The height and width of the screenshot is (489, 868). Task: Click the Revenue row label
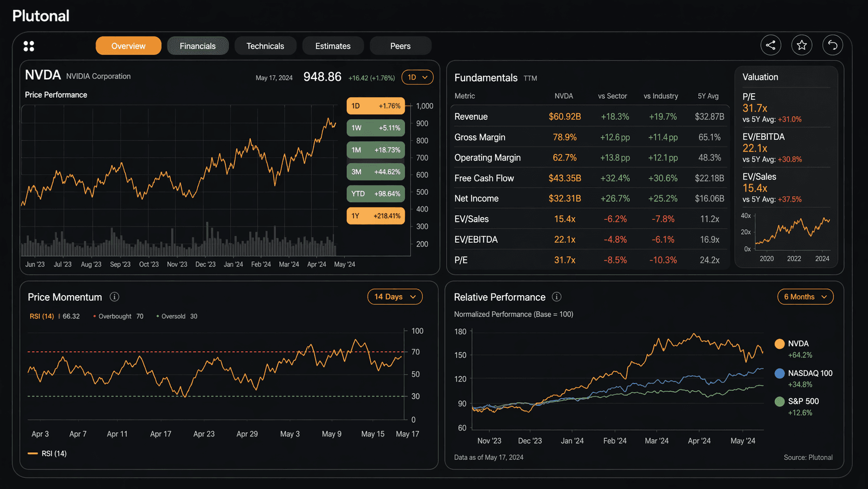click(471, 116)
